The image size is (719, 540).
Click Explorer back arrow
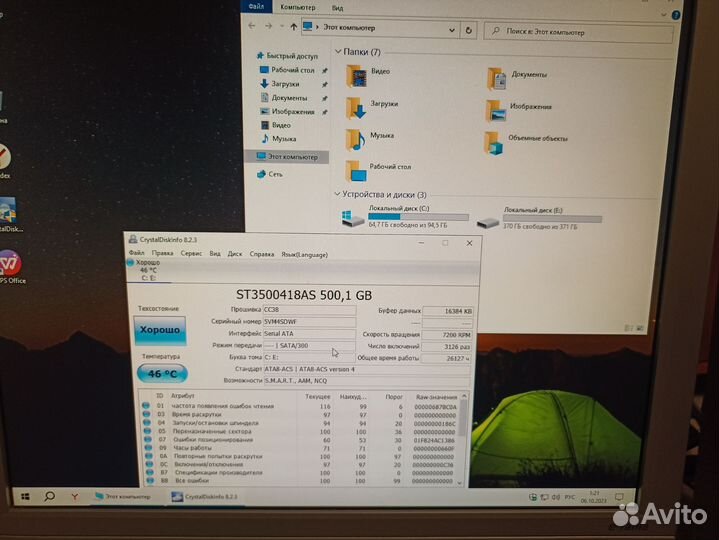click(252, 26)
